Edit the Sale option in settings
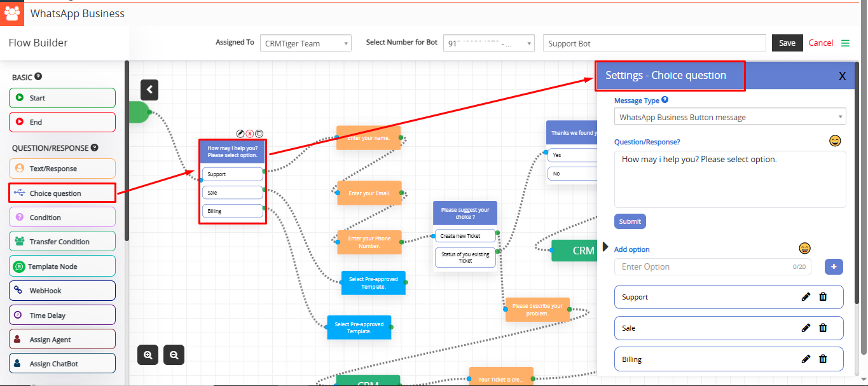 (x=806, y=328)
